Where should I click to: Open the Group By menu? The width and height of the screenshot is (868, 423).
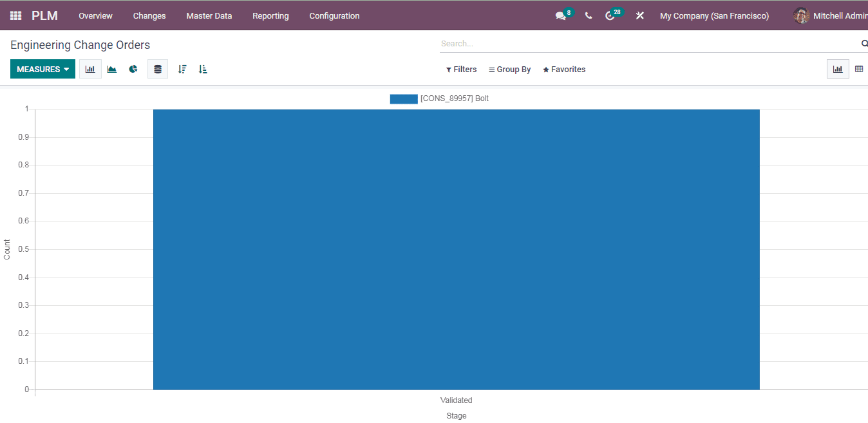509,69
